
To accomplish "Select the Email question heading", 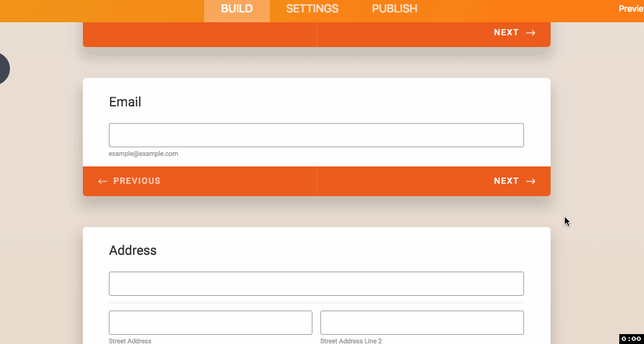I will [x=125, y=102].
